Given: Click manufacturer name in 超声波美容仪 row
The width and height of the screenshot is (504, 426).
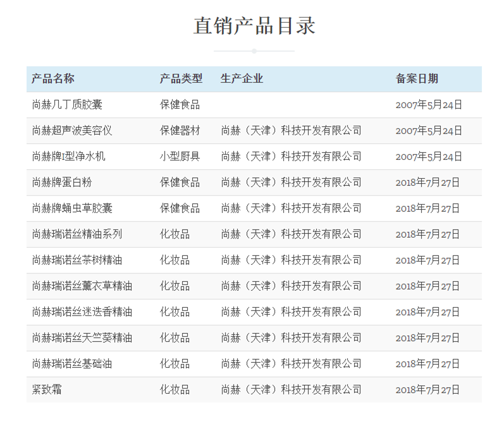Looking at the screenshot, I should [x=292, y=131].
